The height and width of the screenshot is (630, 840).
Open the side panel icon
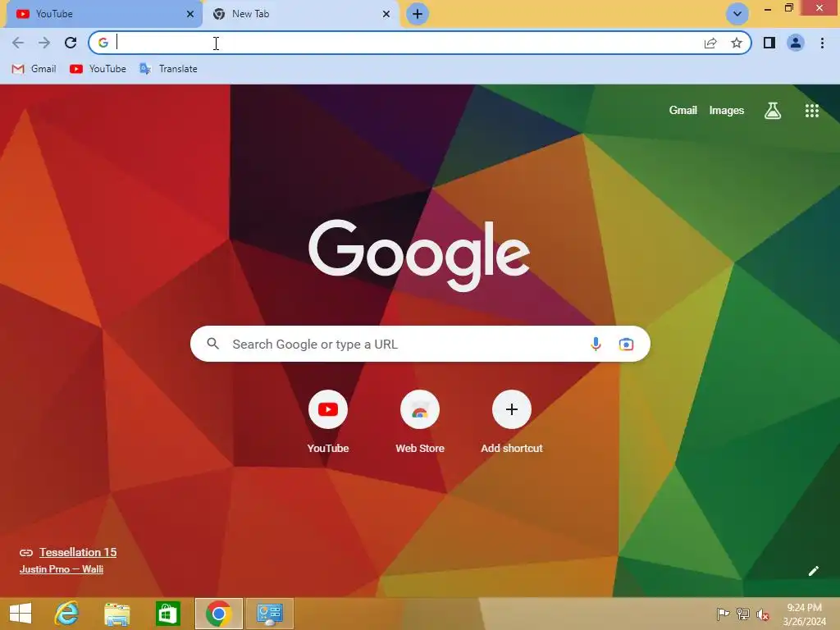(769, 43)
